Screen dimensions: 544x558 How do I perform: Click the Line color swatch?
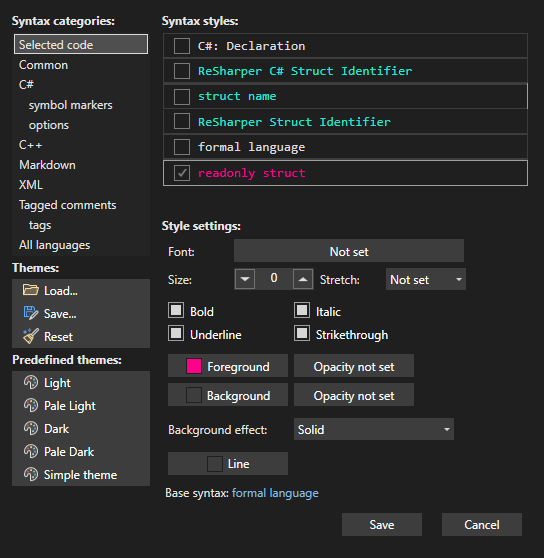[215, 464]
